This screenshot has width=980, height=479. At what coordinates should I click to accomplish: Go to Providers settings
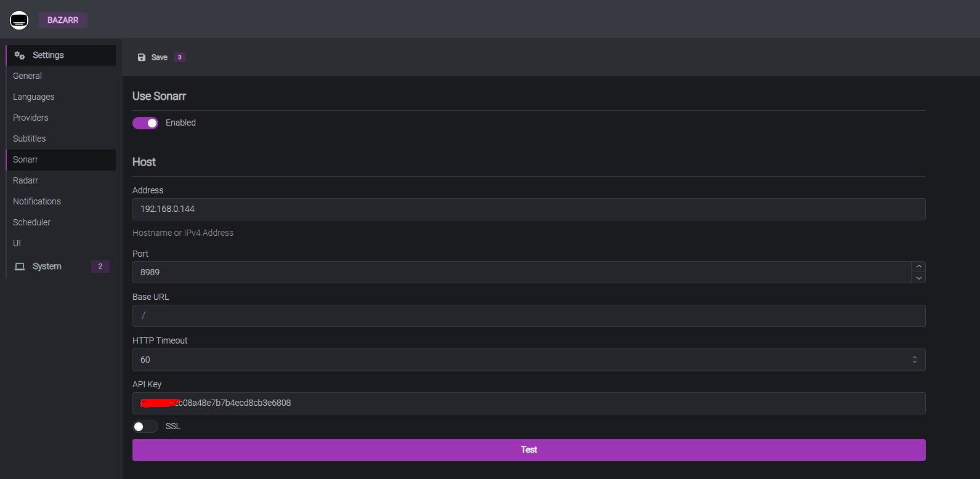(x=31, y=118)
